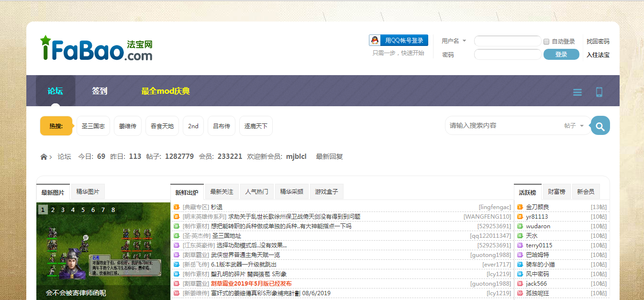The image size is (644, 300).
Task: Select the 活跃榜 tab
Action: coord(527,192)
